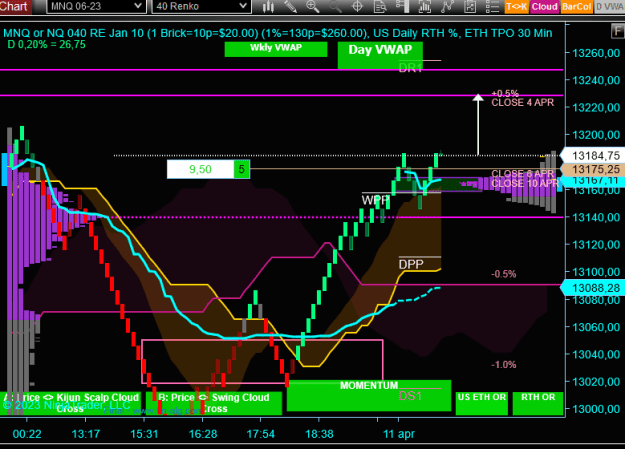The image size is (625, 449).
Task: Click the CLOSE 6 APR label
Action: tap(523, 174)
